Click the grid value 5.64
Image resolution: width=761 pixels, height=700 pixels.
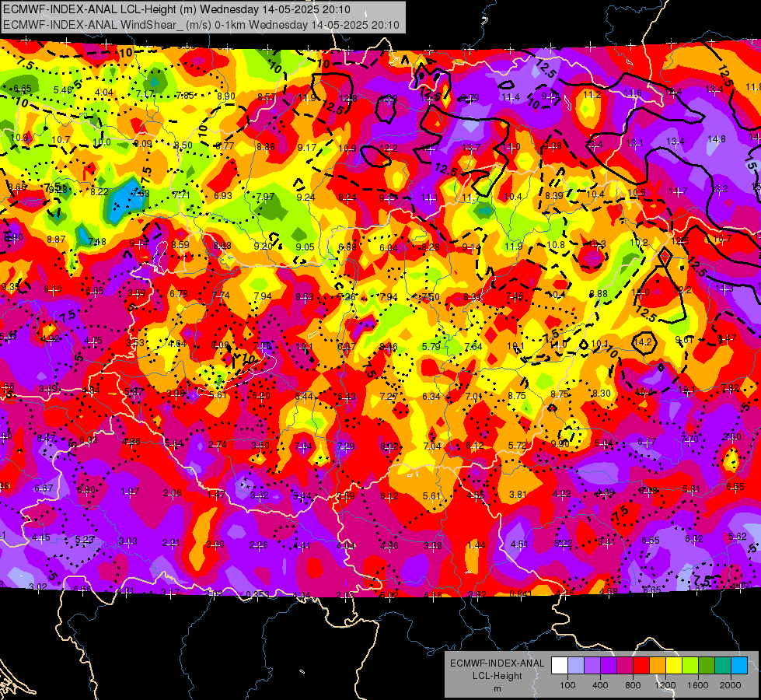click(174, 443)
